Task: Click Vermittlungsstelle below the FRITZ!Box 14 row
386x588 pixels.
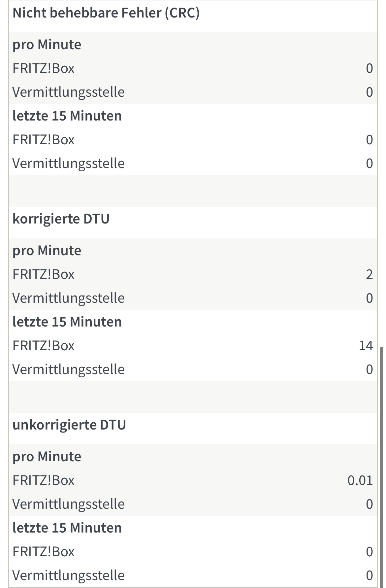Action: click(68, 369)
